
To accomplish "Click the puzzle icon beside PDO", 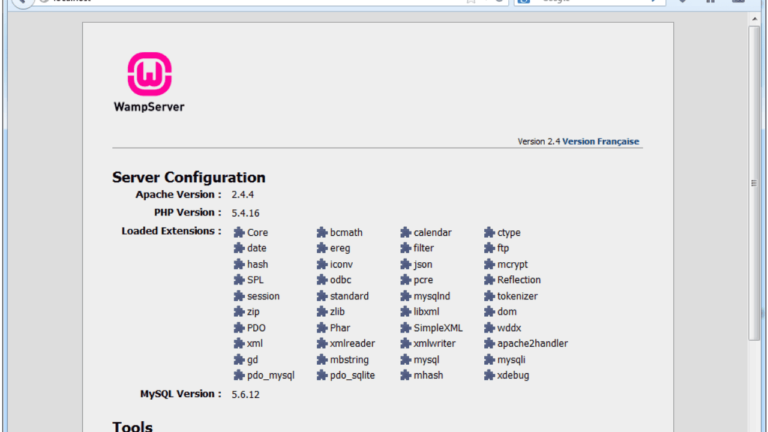I will [239, 328].
